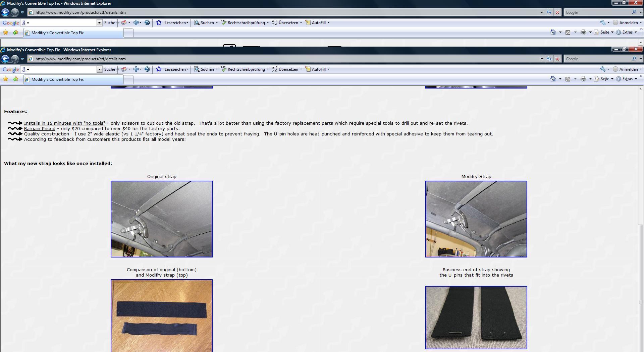Click the Suche button in back window
This screenshot has width=644, height=352.
coord(110,23)
